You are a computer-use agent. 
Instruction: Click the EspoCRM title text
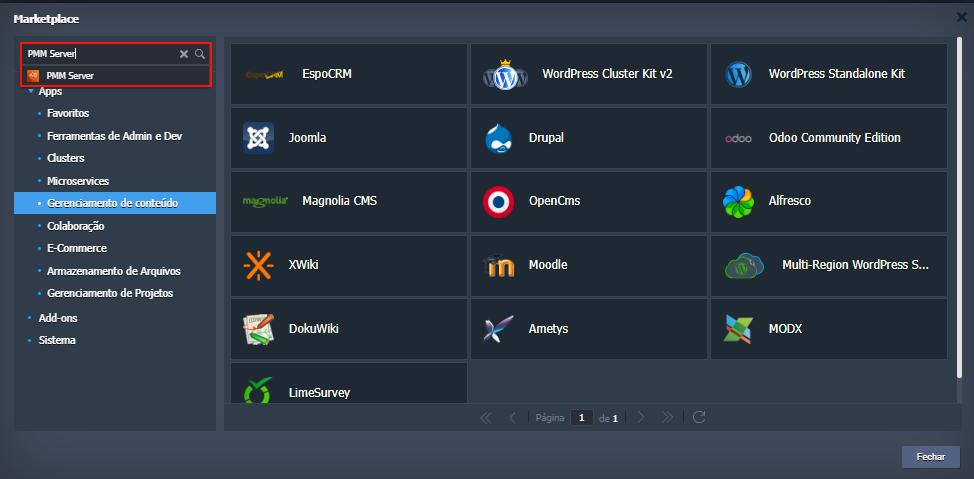327,75
